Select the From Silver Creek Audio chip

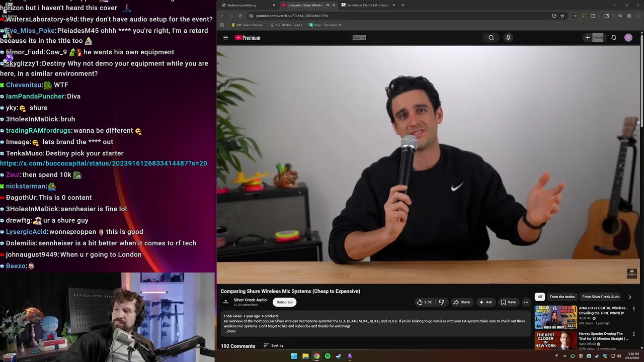pos(601,297)
